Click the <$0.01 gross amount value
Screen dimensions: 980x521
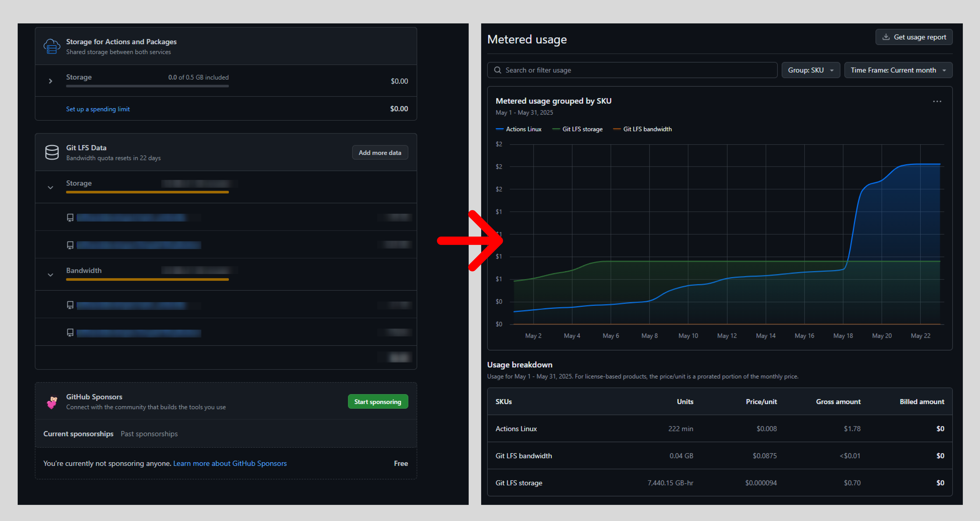click(x=850, y=456)
